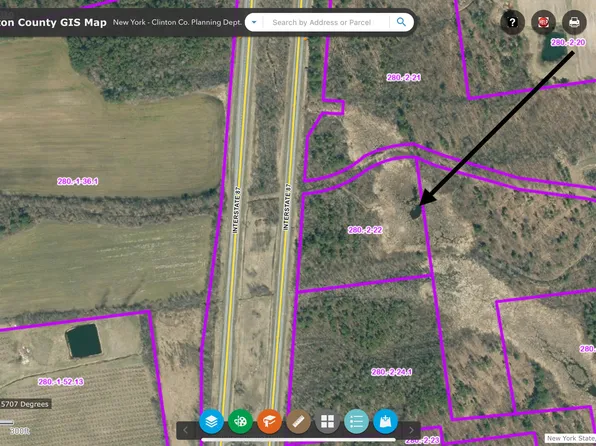Image resolution: width=596 pixels, height=446 pixels.
Task: Open the graduation cap widget
Action: tap(269, 421)
